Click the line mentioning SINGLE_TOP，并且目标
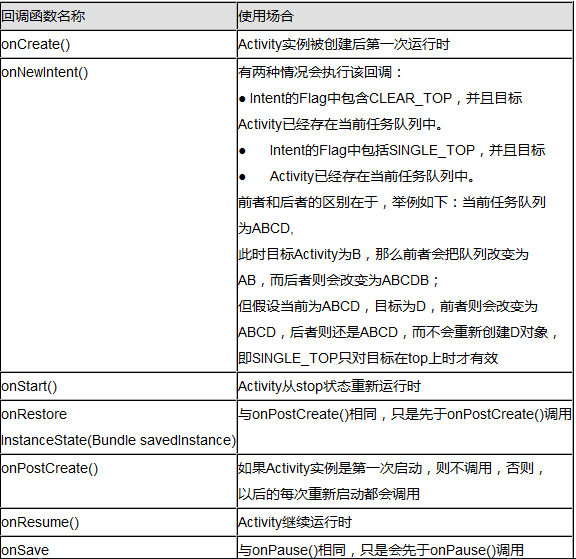 pos(392,150)
